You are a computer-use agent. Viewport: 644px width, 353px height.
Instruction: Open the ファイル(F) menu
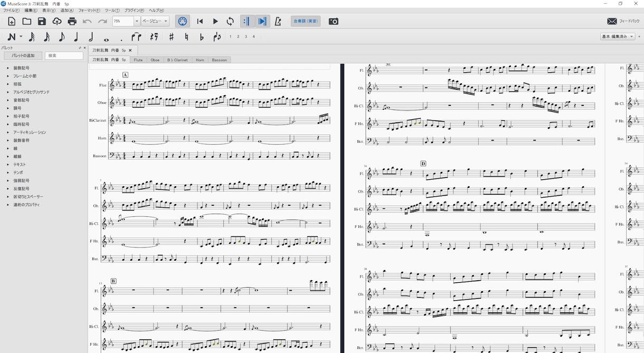pos(11,11)
